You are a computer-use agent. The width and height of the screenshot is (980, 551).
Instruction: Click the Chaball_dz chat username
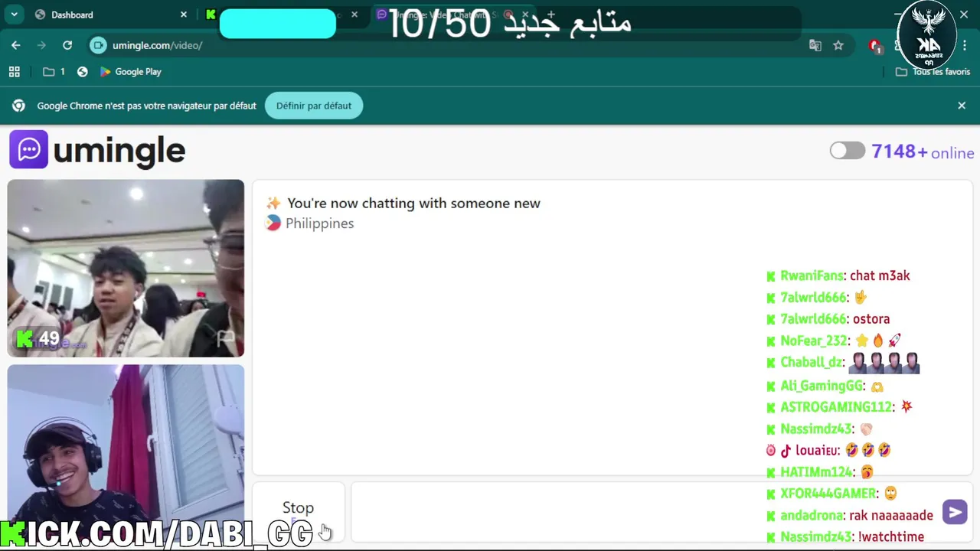(x=812, y=363)
